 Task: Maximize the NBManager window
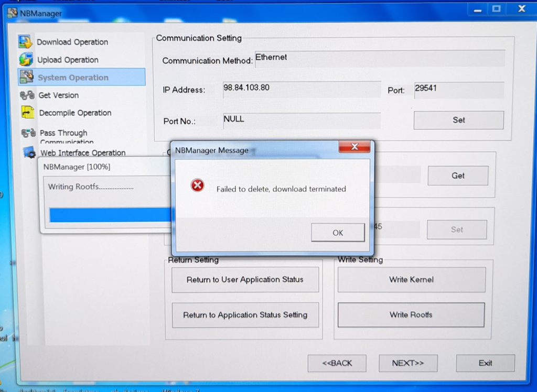[x=496, y=9]
